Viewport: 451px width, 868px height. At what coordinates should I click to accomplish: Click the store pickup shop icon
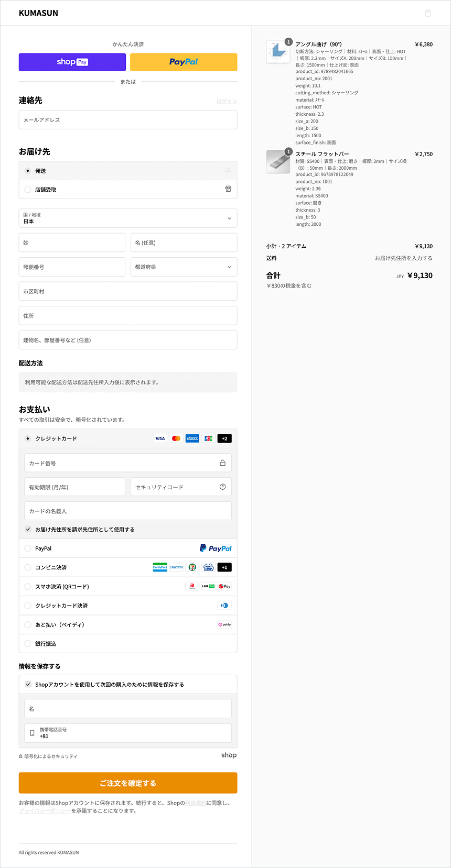click(x=228, y=189)
